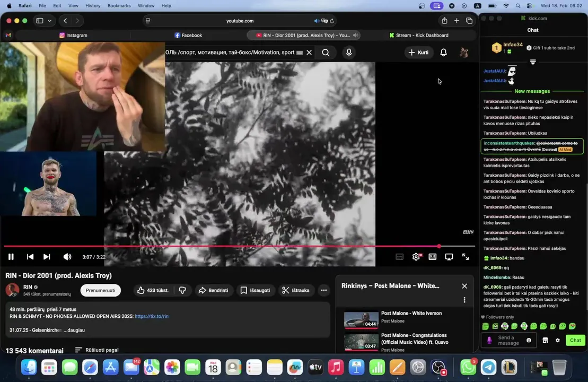Image resolution: width=588 pixels, height=382 pixels.
Task: Click YouTube search magnifier button
Action: coord(326,53)
